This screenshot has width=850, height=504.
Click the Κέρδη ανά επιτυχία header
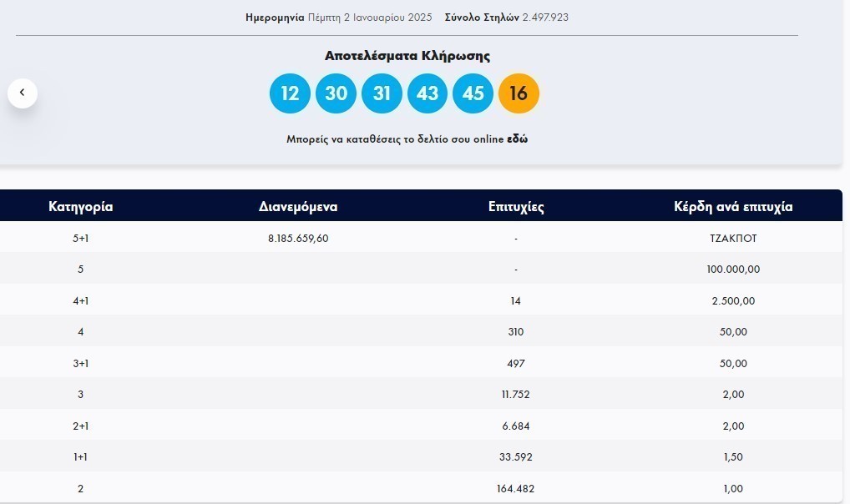coord(733,207)
